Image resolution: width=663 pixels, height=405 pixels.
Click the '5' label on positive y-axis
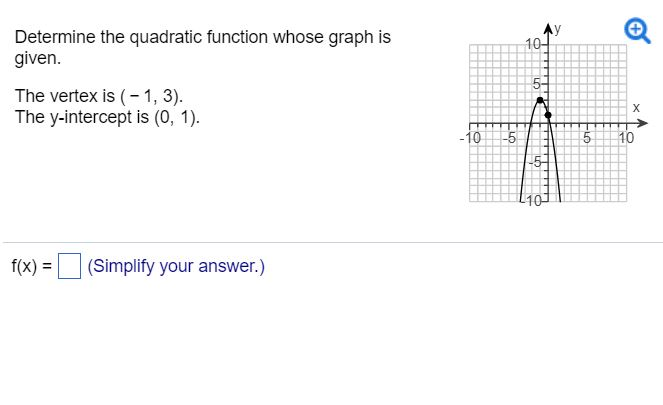(536, 84)
